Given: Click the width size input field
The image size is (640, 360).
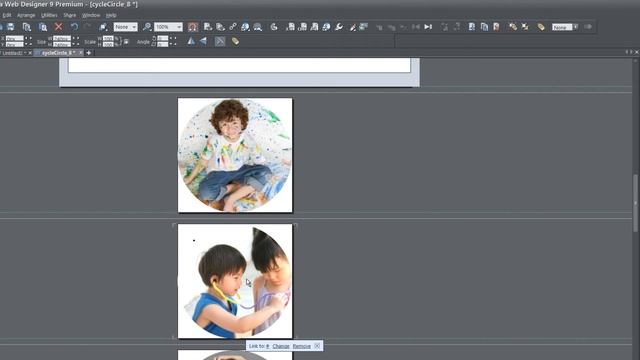Looking at the screenshot, I should 62,38.
